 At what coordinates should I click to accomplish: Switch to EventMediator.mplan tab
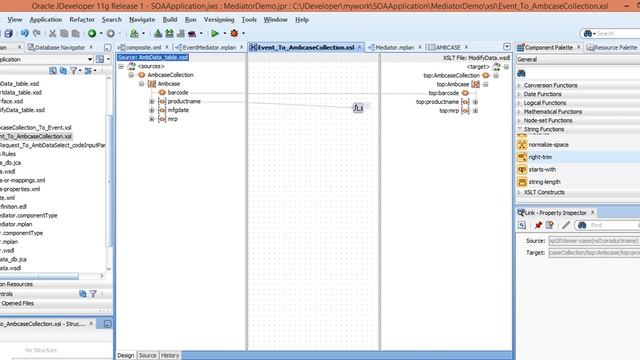(209, 48)
